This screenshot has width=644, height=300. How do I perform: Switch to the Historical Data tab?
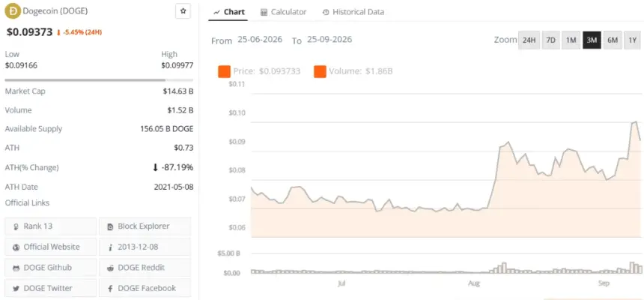[353, 12]
